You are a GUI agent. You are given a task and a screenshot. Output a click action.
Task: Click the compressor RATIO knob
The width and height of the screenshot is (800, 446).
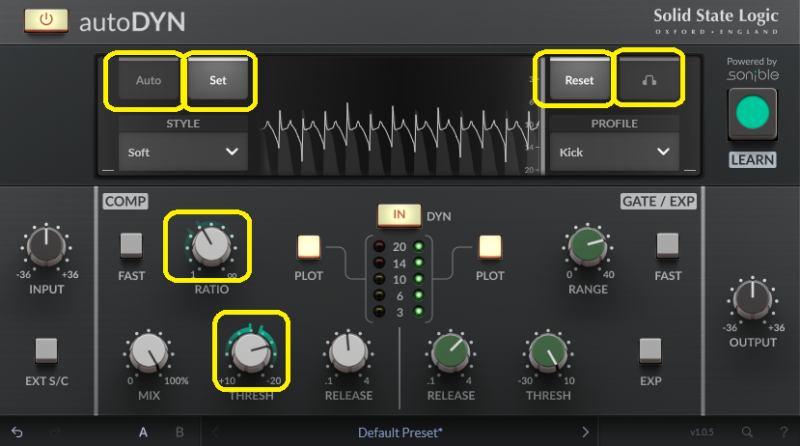point(210,243)
